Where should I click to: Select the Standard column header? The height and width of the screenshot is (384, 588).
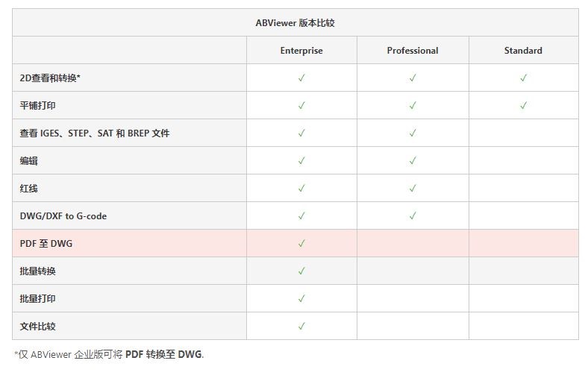coord(523,51)
